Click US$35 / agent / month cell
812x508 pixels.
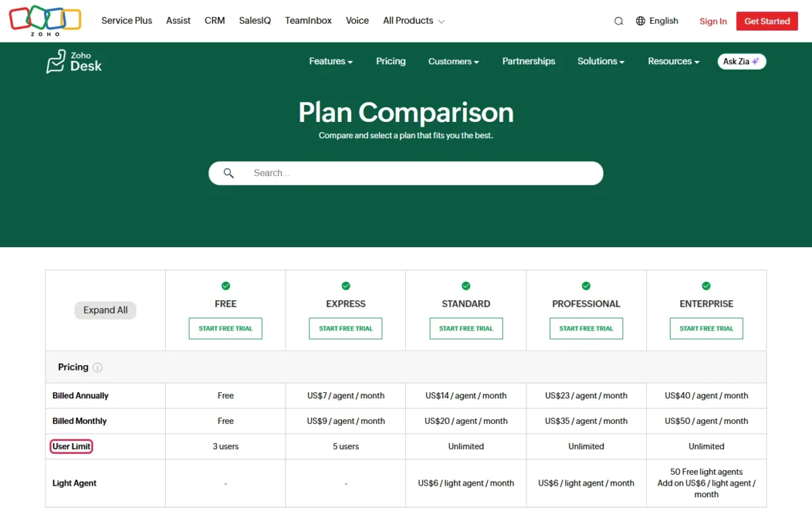586,421
